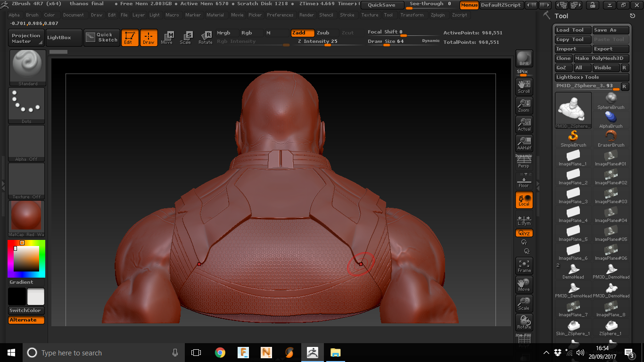Toggle the Floor grid
This screenshot has height=362, width=644.
524,181
